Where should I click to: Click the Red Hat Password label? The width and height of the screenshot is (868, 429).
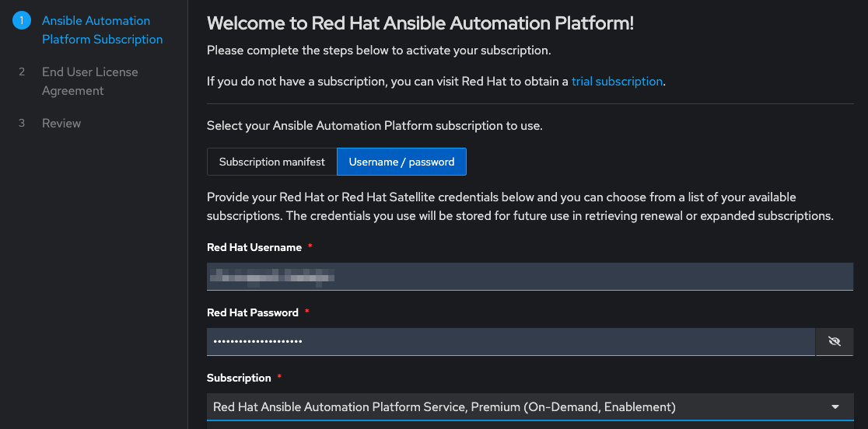253,313
